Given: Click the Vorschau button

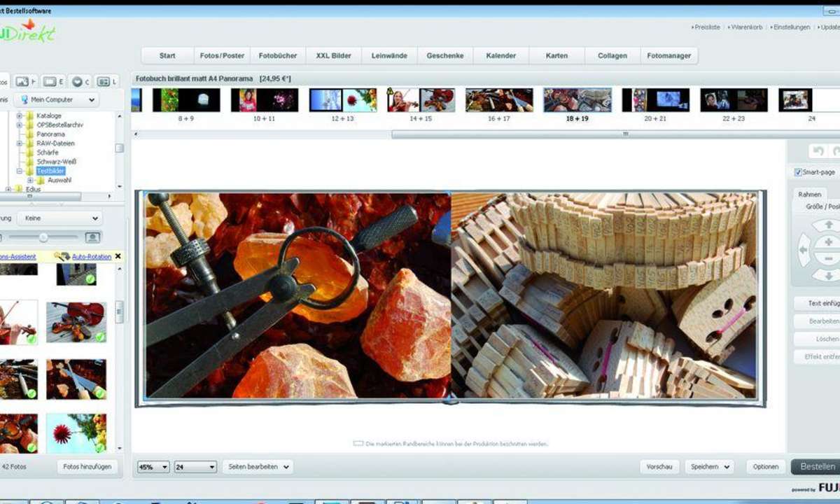Looking at the screenshot, I should click(659, 467).
